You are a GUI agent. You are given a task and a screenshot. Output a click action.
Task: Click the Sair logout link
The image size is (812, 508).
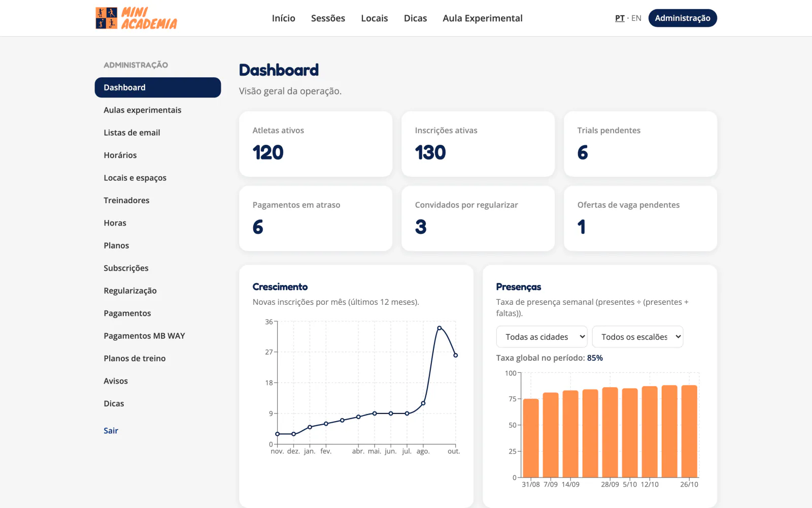pyautogui.click(x=111, y=431)
